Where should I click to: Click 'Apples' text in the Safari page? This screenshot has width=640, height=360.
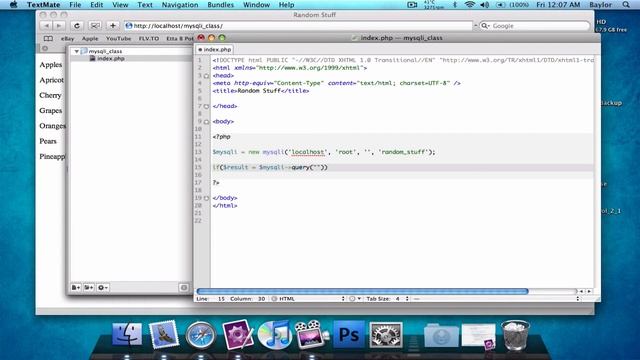click(51, 64)
